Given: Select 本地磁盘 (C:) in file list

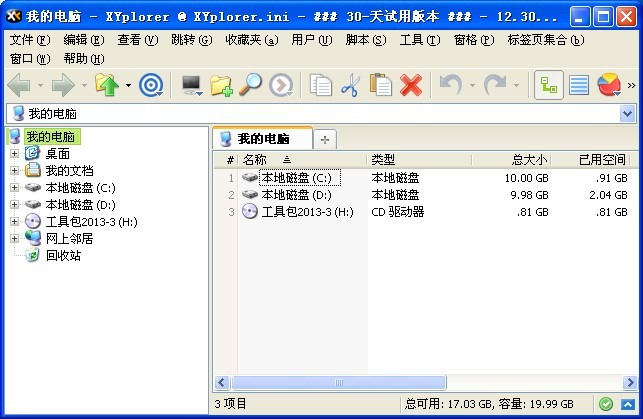Looking at the screenshot, I should [x=297, y=178].
